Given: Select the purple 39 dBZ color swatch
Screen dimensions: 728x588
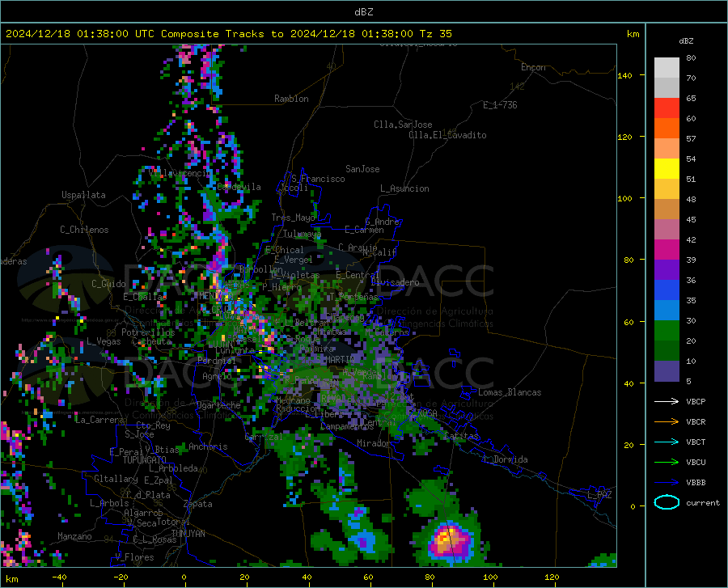Looking at the screenshot, I should click(x=667, y=270).
